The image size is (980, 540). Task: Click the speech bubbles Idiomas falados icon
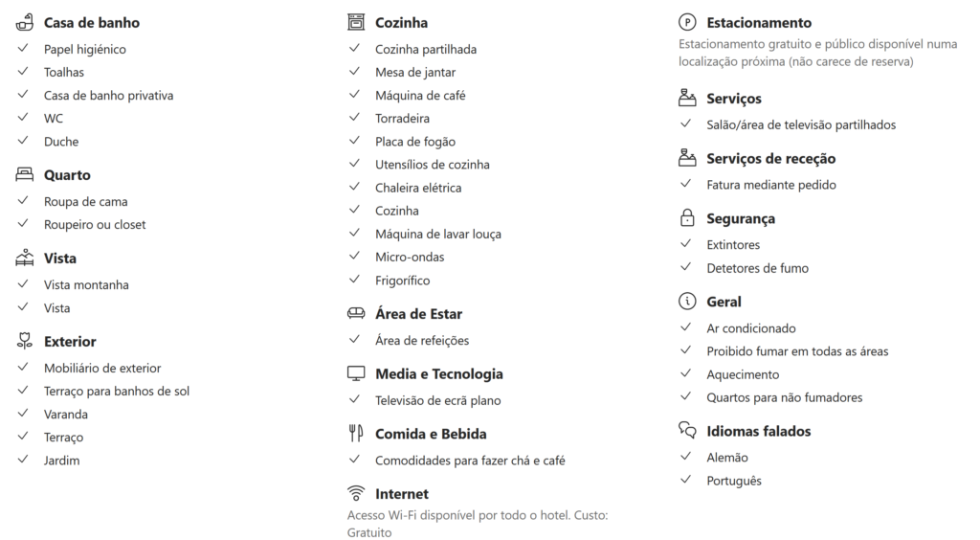click(x=687, y=431)
